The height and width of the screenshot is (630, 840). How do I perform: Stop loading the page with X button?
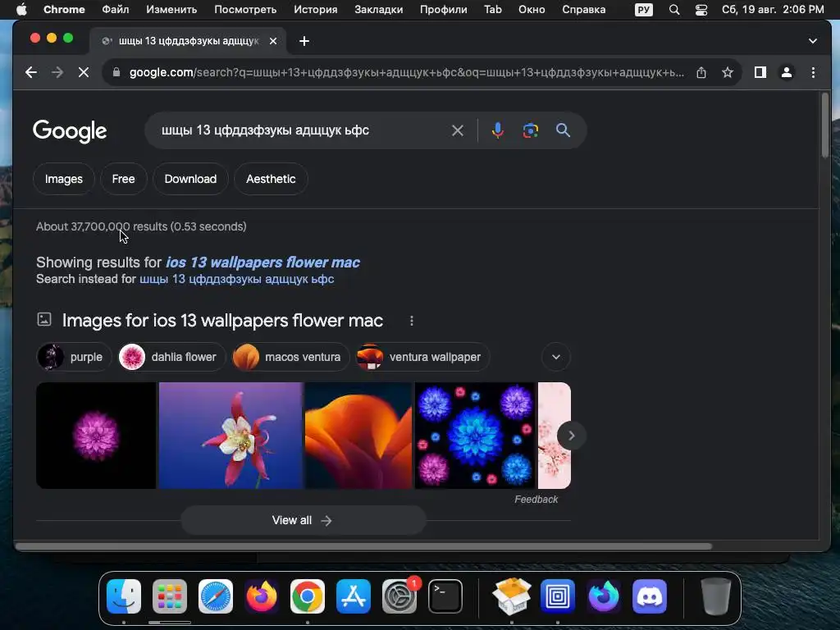tap(84, 72)
